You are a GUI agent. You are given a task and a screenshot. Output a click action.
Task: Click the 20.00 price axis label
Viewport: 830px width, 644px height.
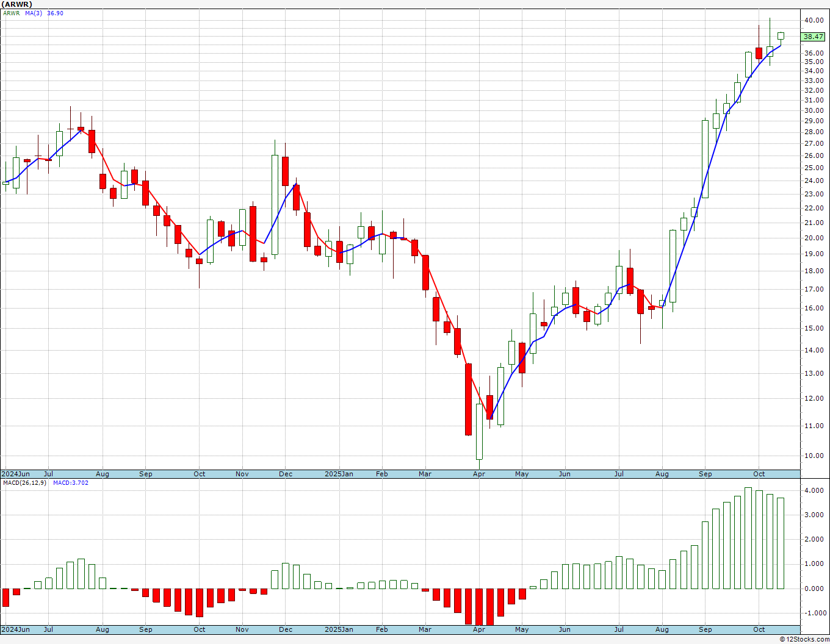click(814, 238)
